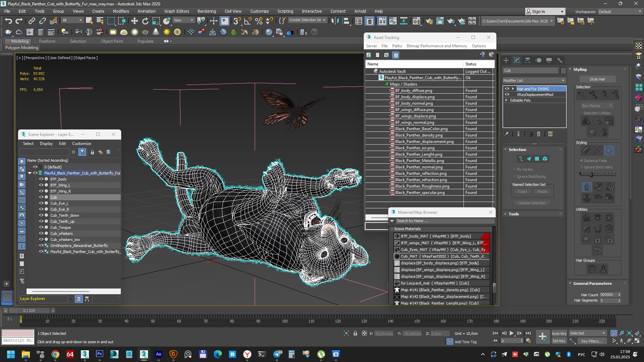The width and height of the screenshot is (644, 362).
Task: Open the Utilities wrench tab in command panel
Action: tap(559, 60)
